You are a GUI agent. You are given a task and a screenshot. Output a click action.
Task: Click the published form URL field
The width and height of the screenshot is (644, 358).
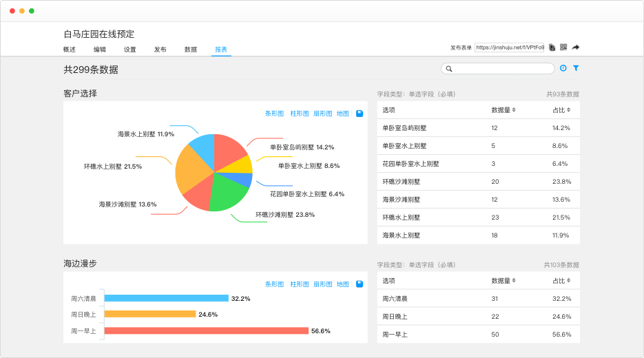pyautogui.click(x=509, y=48)
